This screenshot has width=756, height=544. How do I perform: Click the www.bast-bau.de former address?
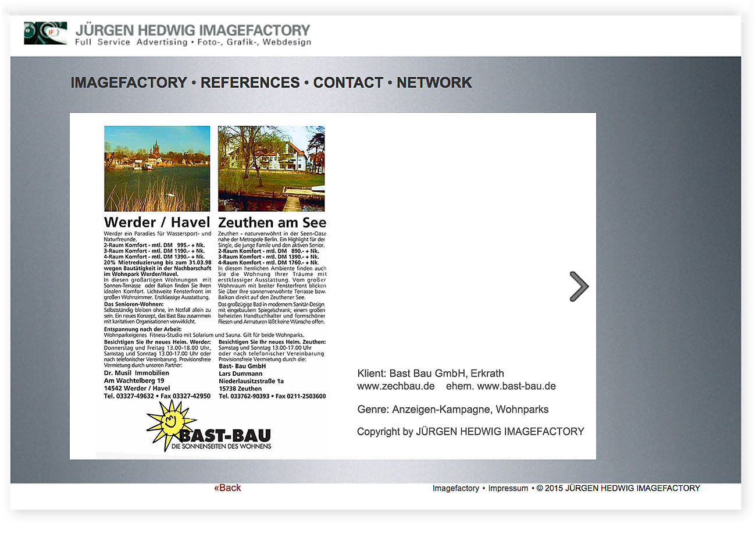(x=516, y=386)
